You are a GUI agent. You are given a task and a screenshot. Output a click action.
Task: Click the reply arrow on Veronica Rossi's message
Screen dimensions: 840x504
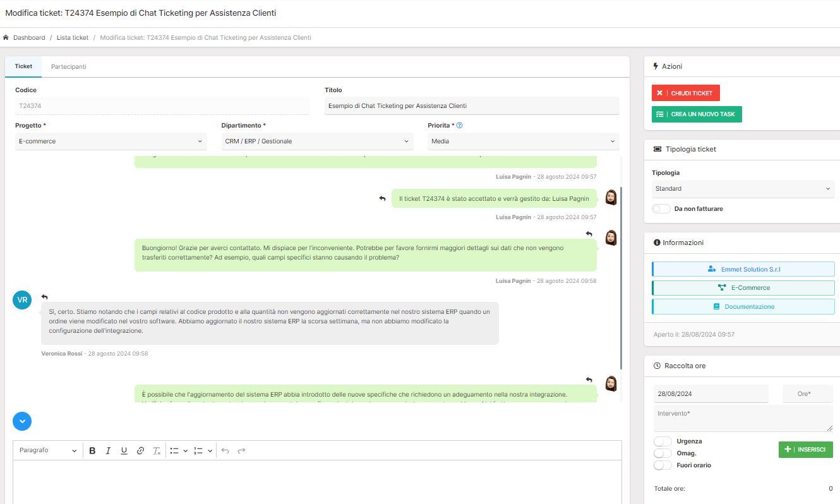pyautogui.click(x=44, y=297)
